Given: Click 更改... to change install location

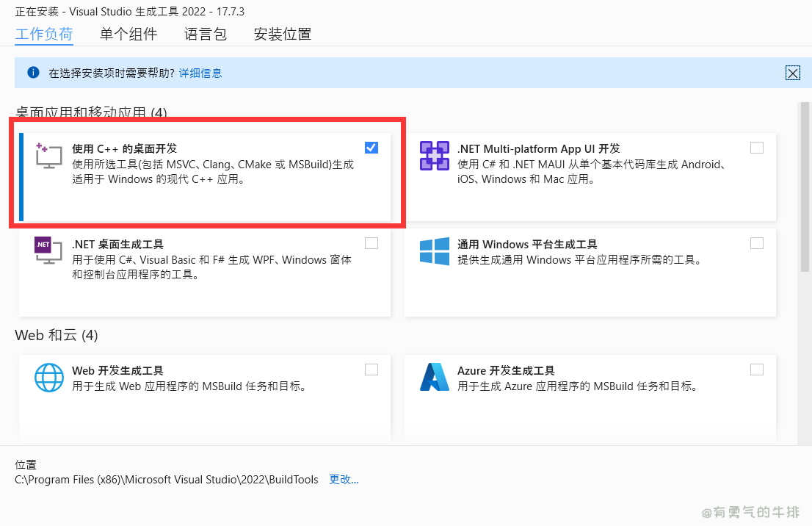Looking at the screenshot, I should 344,480.
